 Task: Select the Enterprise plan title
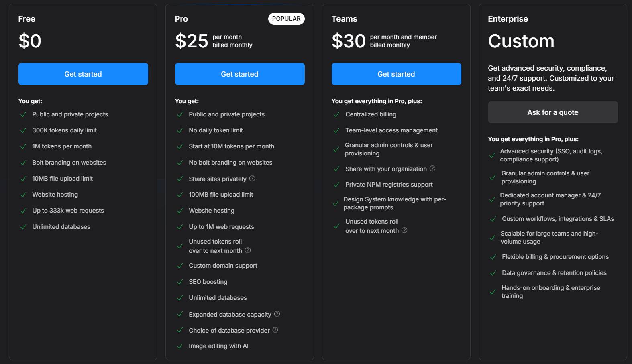point(508,18)
